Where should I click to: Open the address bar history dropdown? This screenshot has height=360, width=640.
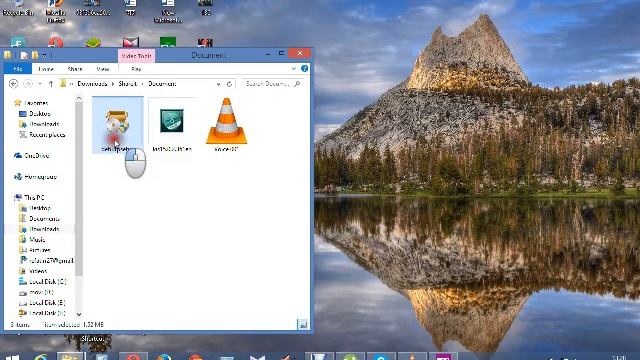pyautogui.click(x=219, y=84)
